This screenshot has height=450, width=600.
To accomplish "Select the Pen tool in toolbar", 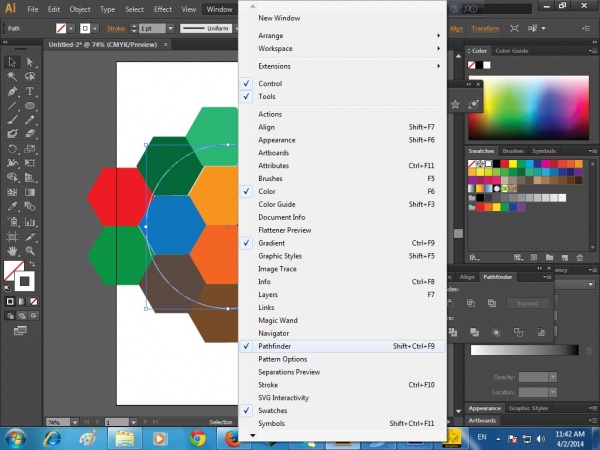I will (x=12, y=91).
